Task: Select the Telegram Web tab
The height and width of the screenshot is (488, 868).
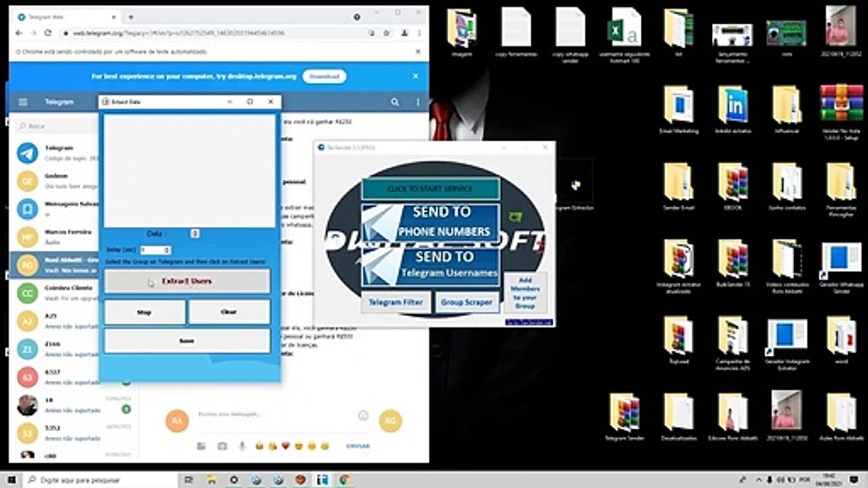Action: (66, 17)
